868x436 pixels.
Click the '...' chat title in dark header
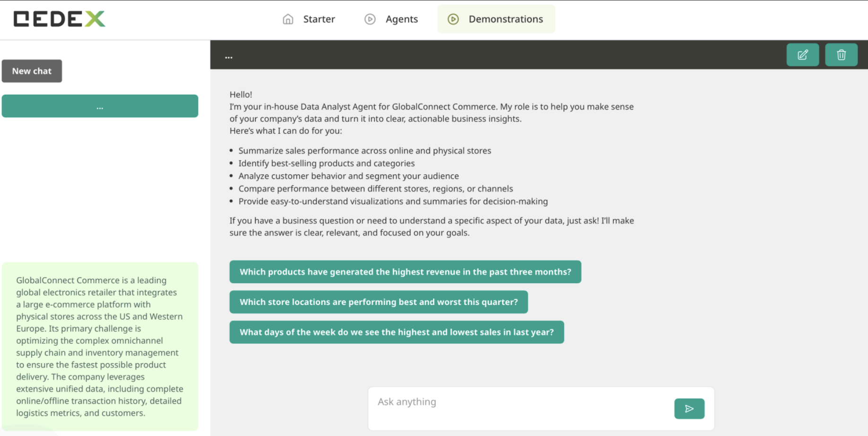click(x=229, y=56)
